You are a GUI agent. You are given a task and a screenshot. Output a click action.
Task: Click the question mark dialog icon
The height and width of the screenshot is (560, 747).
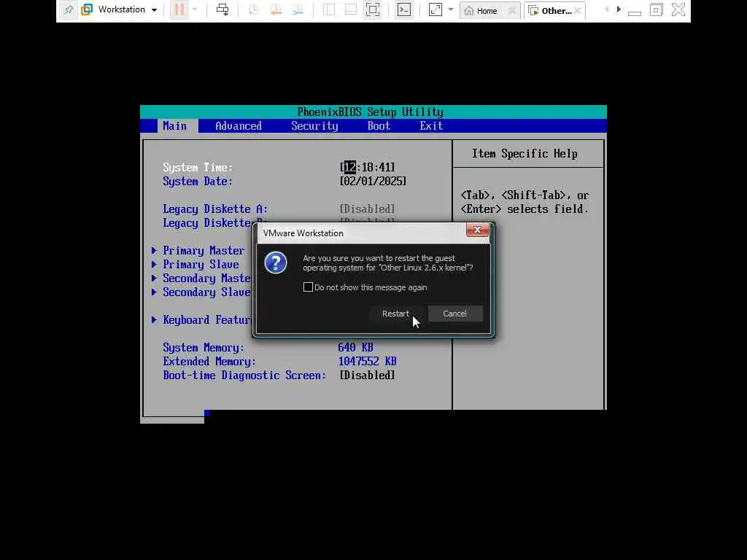[x=276, y=262]
